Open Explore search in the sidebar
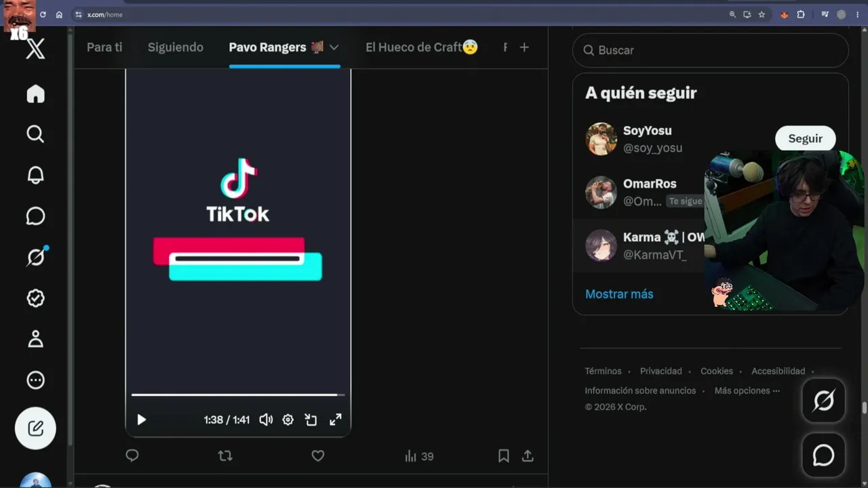This screenshot has width=868, height=488. click(x=35, y=134)
